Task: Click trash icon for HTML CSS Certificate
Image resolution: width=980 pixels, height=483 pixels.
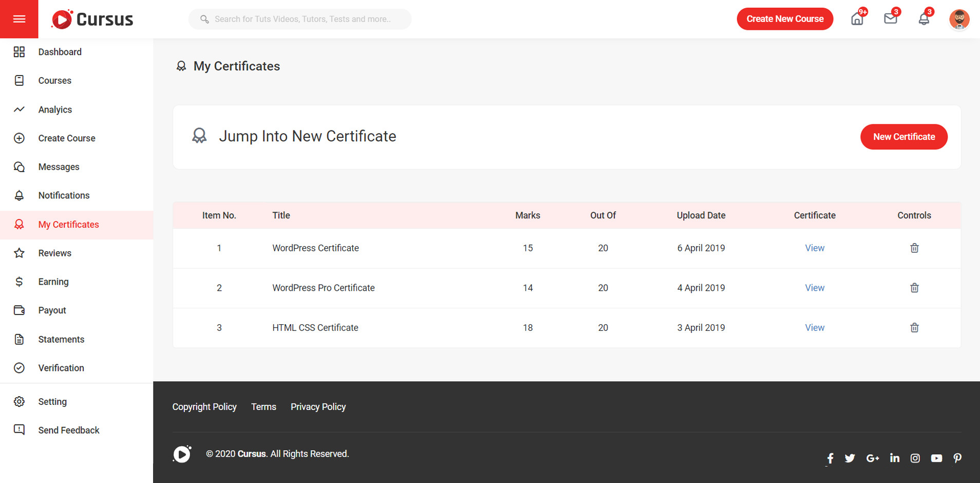Action: tap(914, 328)
